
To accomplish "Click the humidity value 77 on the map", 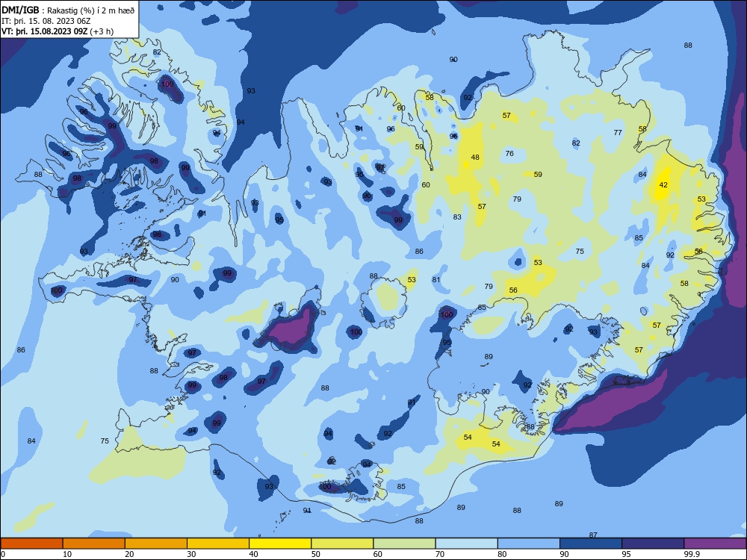I will 618,132.
